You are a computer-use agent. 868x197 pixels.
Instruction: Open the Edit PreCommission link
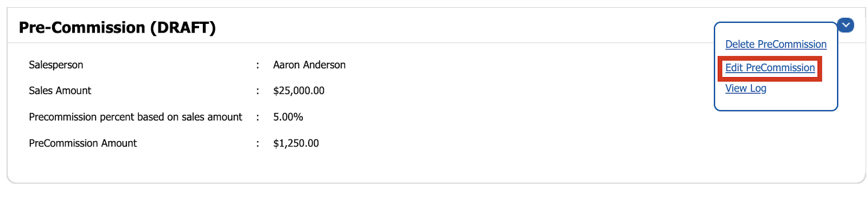click(x=770, y=68)
